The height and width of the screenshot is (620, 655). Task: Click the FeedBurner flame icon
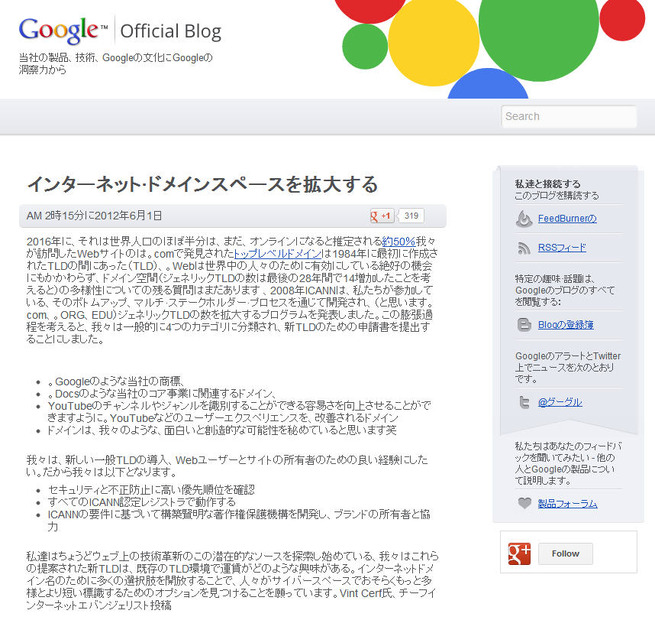(524, 219)
